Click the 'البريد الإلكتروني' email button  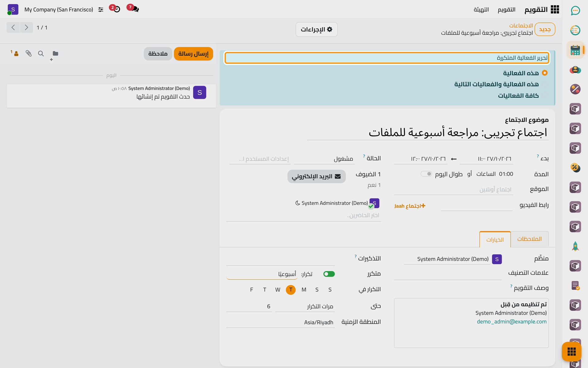point(316,176)
